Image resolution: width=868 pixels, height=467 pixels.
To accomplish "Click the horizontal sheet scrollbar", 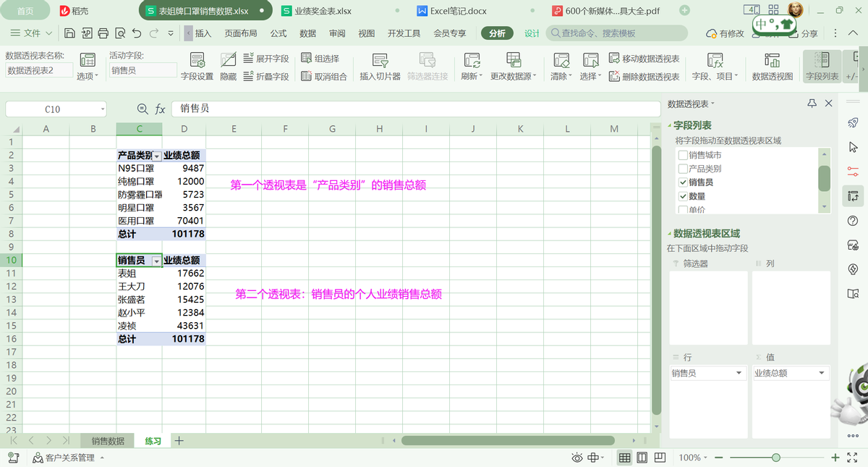I will point(509,440).
